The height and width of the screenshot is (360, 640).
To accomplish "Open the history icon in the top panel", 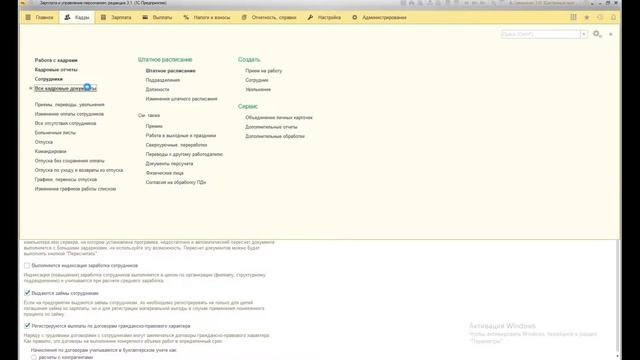I will 600,18.
